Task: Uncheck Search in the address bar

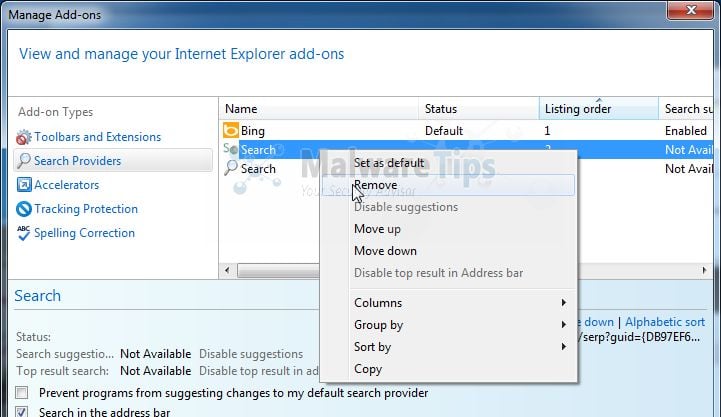Action: pyautogui.click(x=22, y=411)
